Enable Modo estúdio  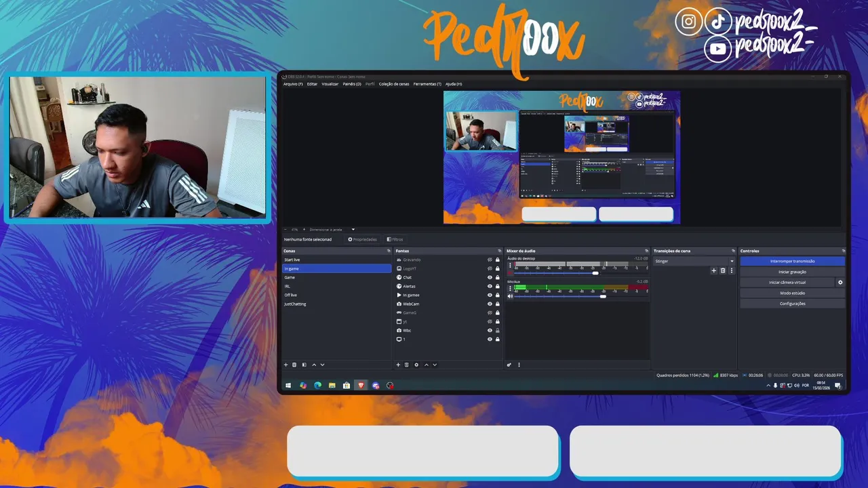pos(792,293)
